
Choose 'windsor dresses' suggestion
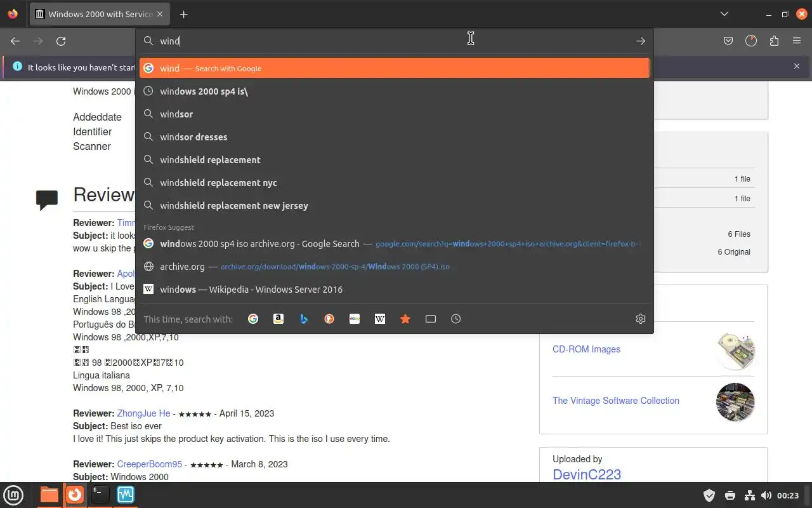[x=395, y=137]
